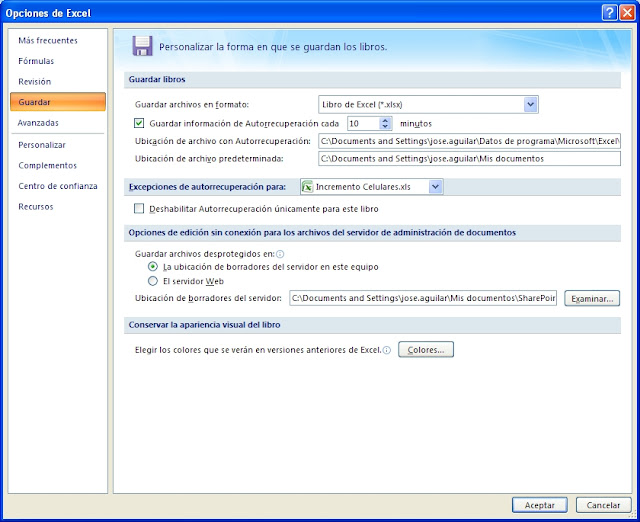This screenshot has height=522, width=640.
Task: Expand the Incremento Celulares.xls workbook dropdown
Action: (x=436, y=187)
